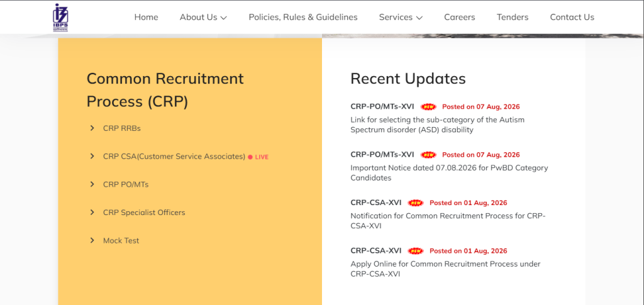
Task: Expand the Services dropdown menu
Action: (401, 17)
